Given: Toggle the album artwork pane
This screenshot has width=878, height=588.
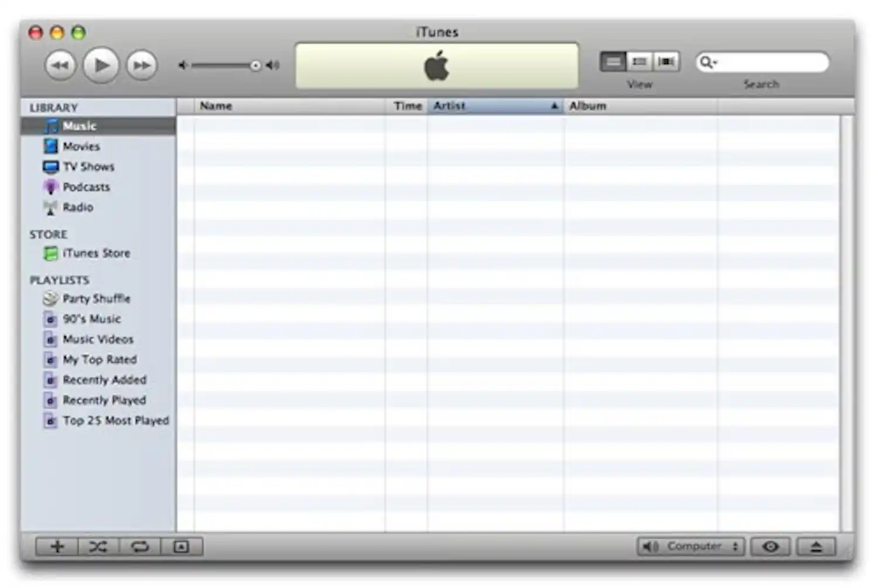Looking at the screenshot, I should pyautogui.click(x=181, y=546).
